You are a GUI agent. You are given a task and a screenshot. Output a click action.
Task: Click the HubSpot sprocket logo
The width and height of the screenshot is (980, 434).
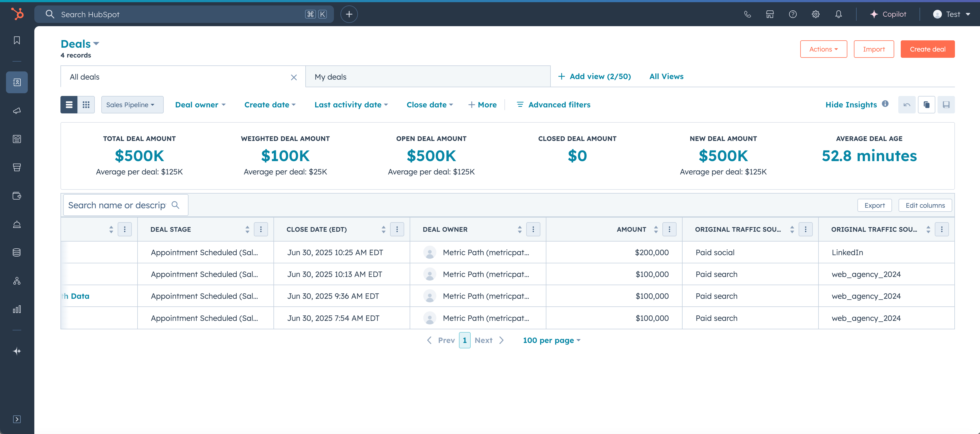point(17,14)
